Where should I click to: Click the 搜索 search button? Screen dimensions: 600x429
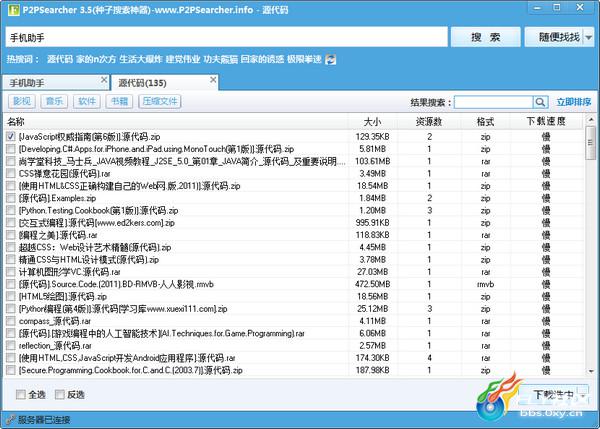pyautogui.click(x=486, y=37)
